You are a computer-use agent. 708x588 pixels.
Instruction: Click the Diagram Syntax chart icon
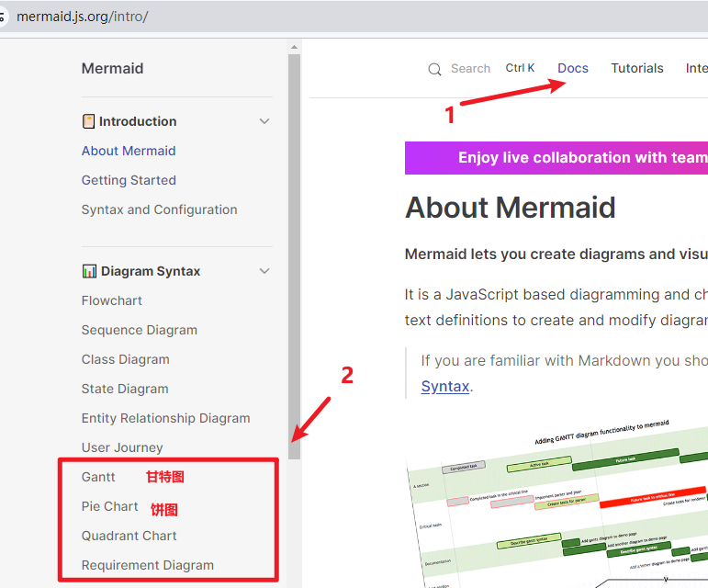(x=89, y=271)
